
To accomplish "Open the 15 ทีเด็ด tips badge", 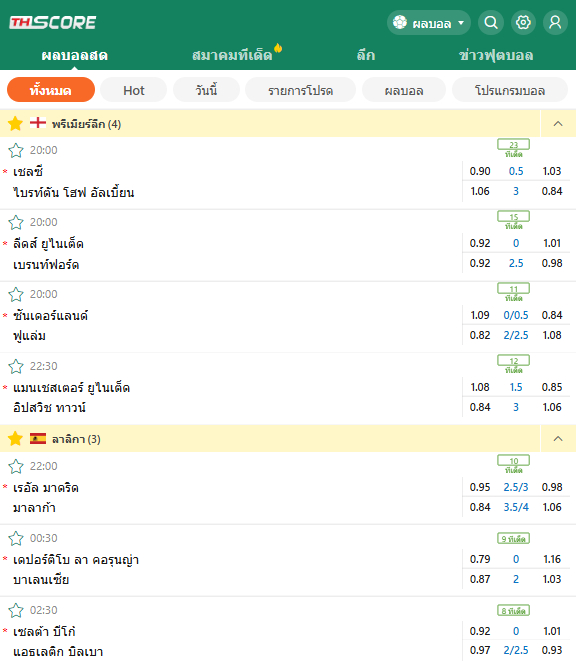I will click(513, 220).
